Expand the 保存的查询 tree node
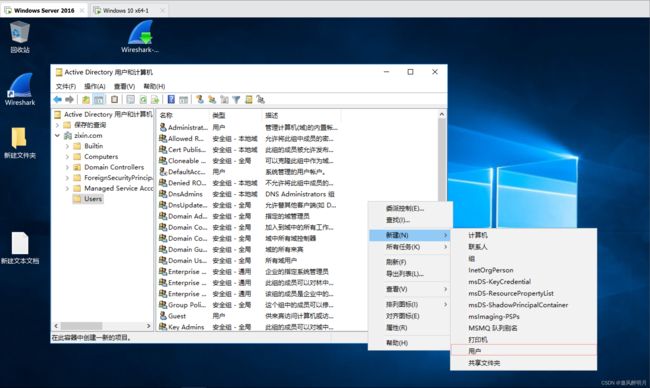 click(57, 125)
